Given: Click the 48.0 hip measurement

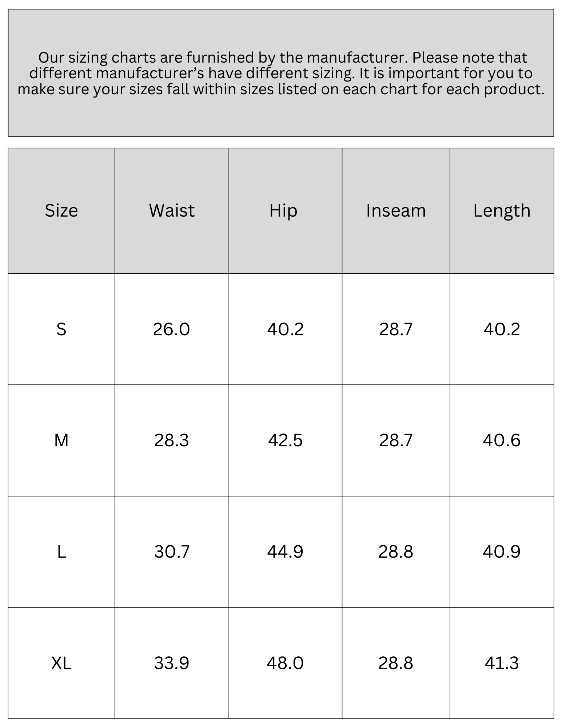Looking at the screenshot, I should [285, 663].
